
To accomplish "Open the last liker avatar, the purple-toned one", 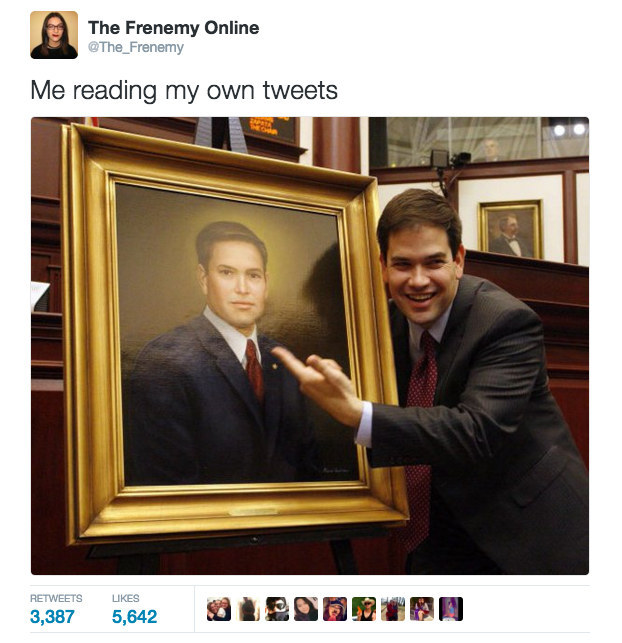I will click(451, 609).
